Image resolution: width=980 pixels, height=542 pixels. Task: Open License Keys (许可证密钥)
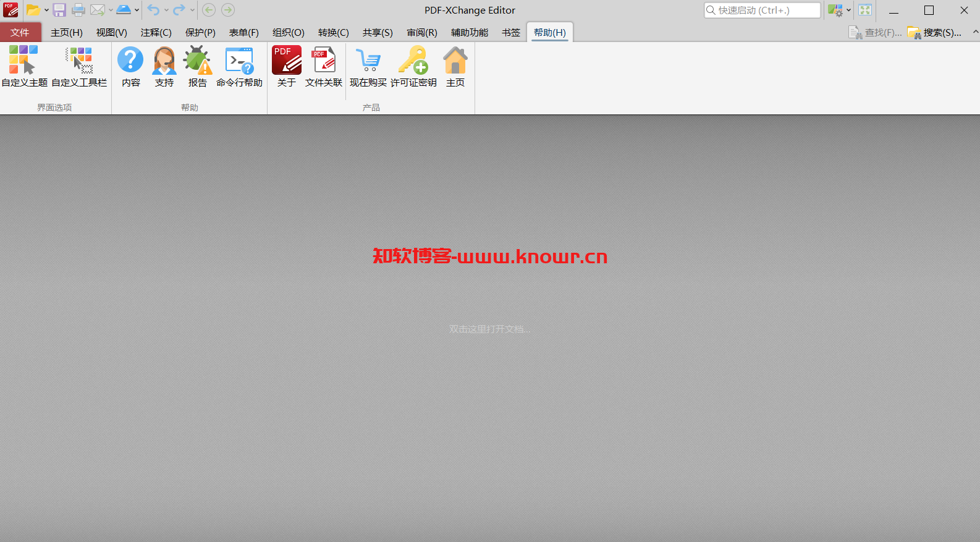pyautogui.click(x=413, y=67)
